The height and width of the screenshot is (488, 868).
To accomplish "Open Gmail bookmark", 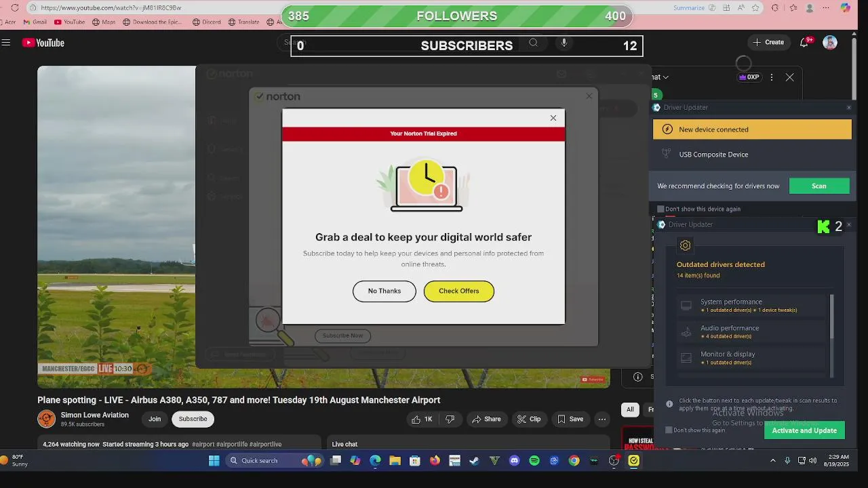I will tap(35, 22).
